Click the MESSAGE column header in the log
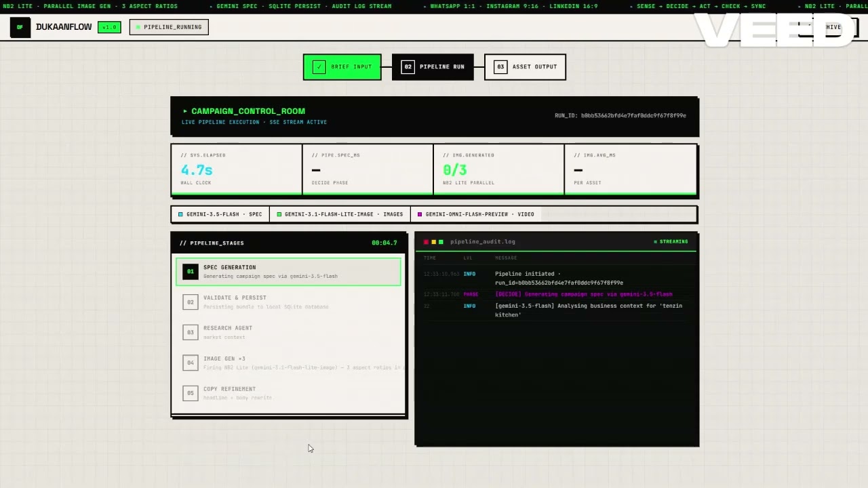This screenshot has height=488, width=868. point(506,258)
